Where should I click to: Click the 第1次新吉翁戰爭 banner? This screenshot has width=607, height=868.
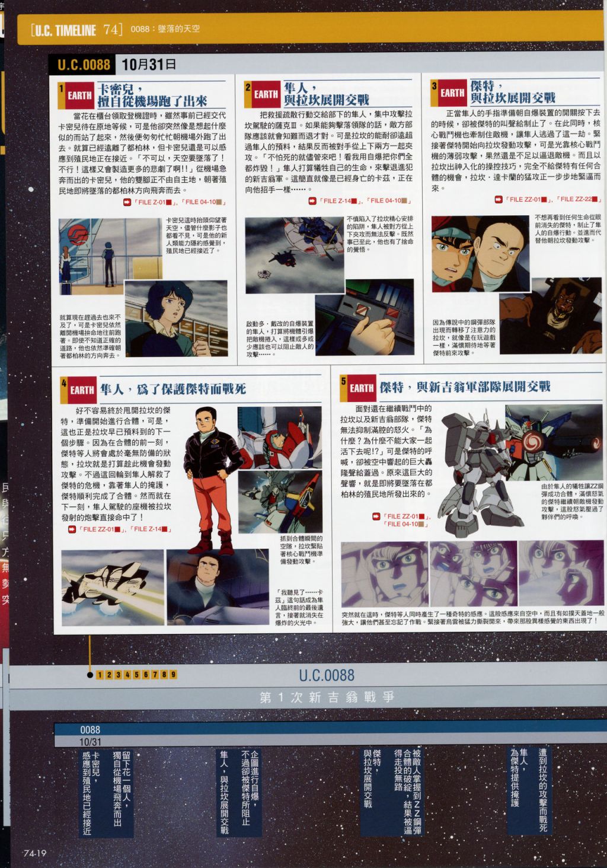(327, 697)
